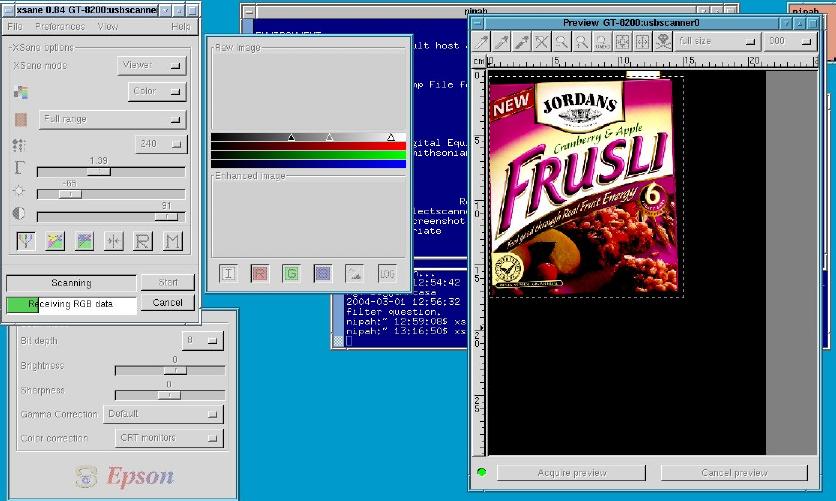836x501 pixels.
Task: Open the Preferences menu in XSane
Action: [60, 26]
